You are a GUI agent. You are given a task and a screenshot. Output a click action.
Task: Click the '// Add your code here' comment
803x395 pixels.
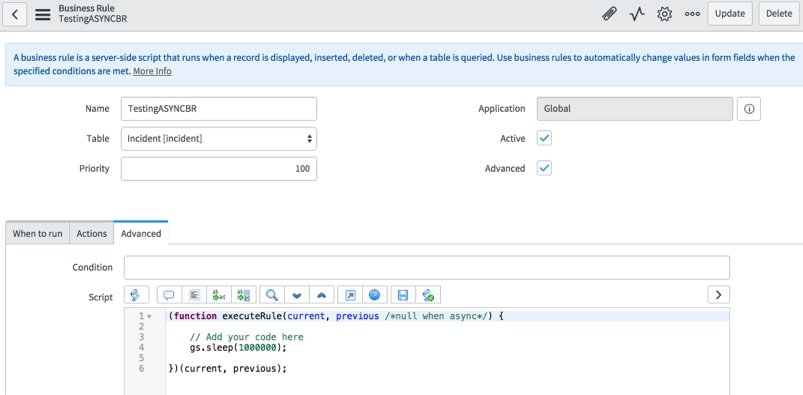(x=246, y=337)
